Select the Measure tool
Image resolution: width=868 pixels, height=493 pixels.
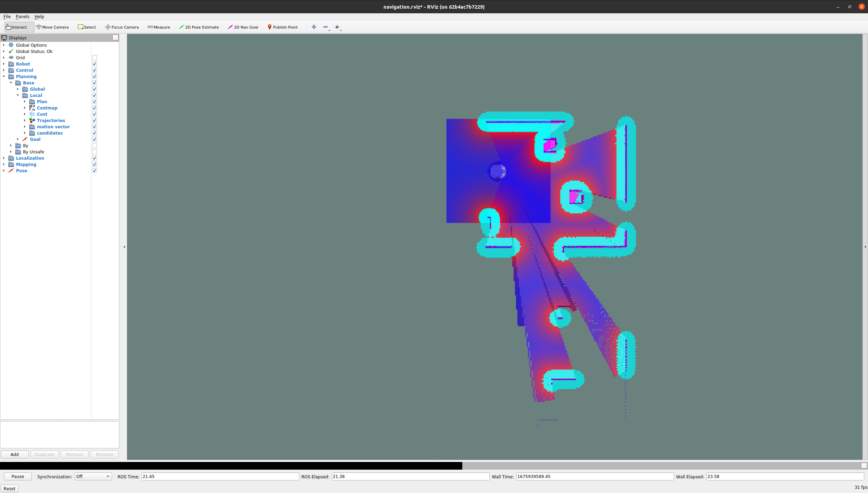pos(159,27)
